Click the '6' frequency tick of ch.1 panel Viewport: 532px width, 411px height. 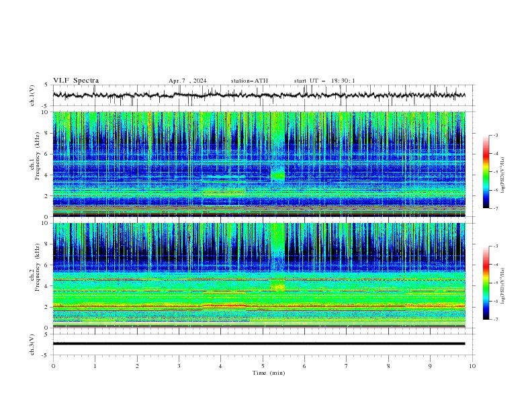tap(47, 154)
